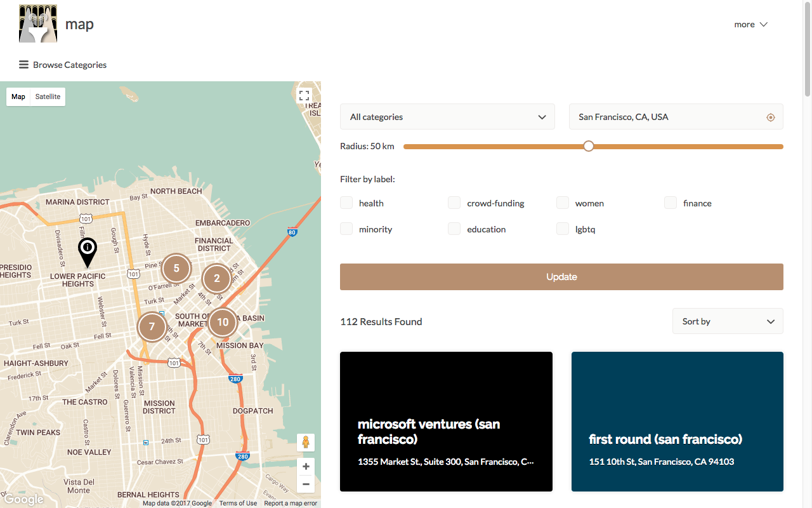Screen dimensions: 812x508
Task: Click 151 10th St address text
Action: (x=662, y=462)
